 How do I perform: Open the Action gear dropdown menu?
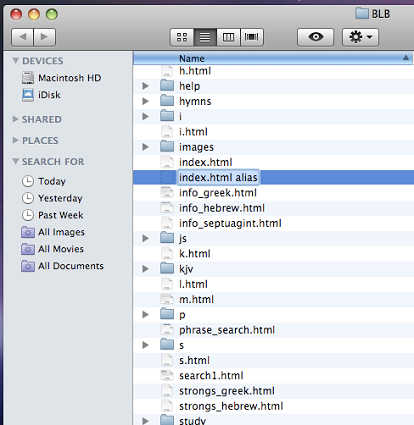pyautogui.click(x=360, y=37)
